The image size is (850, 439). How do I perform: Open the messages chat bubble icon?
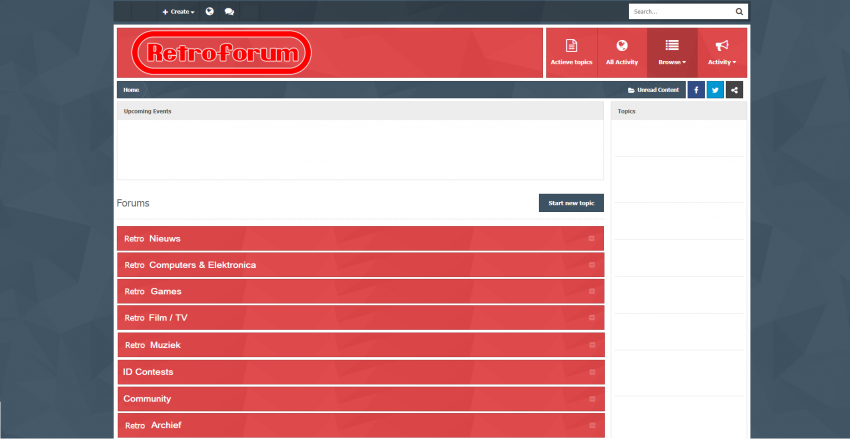(x=229, y=12)
